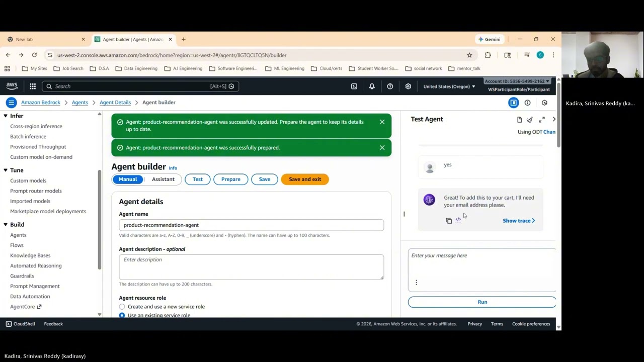The image size is (644, 362).
Task: Switch the builder mode to Assistant
Action: [x=163, y=179]
